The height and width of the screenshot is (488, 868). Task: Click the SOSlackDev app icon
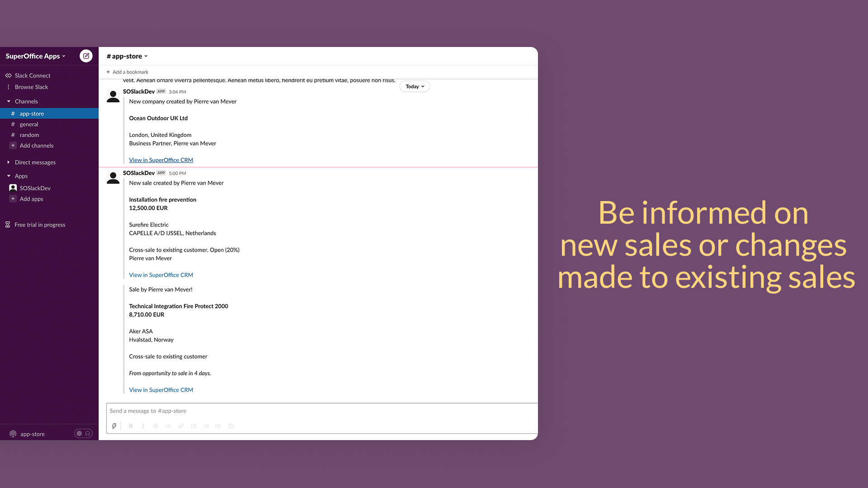click(x=13, y=187)
